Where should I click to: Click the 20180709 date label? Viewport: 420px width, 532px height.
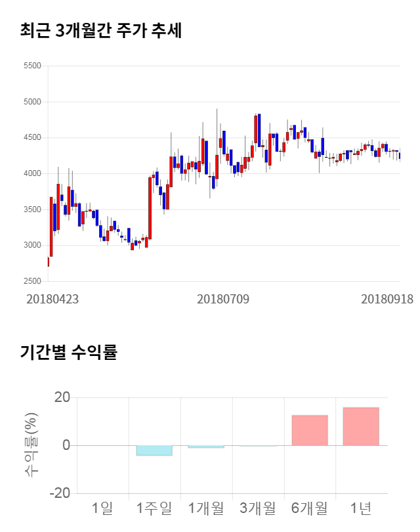[x=223, y=299]
